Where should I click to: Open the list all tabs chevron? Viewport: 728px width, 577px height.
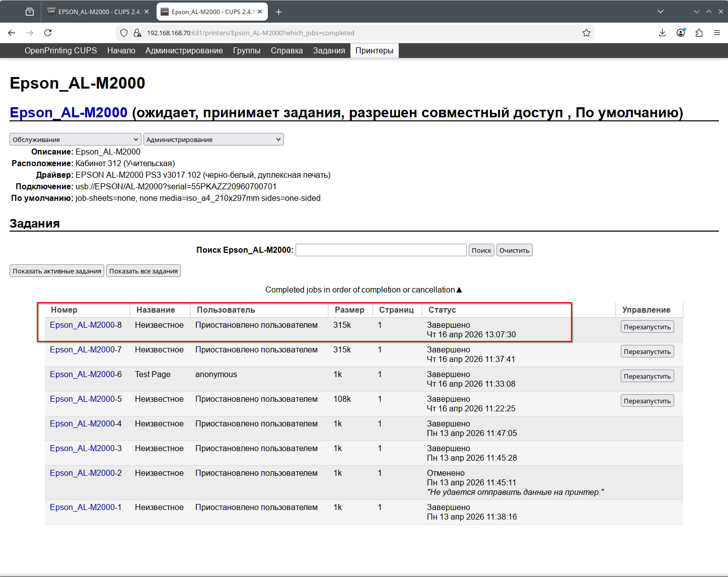coord(661,12)
